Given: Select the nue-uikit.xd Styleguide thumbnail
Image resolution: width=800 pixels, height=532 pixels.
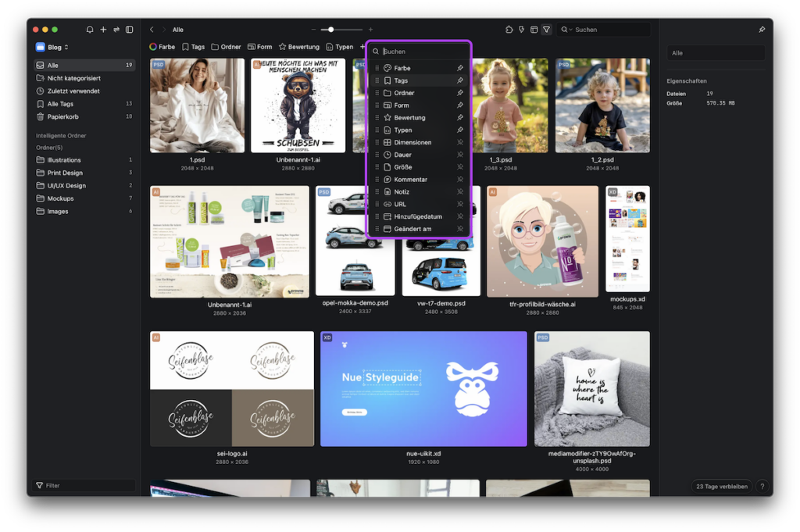Looking at the screenshot, I should (x=423, y=389).
